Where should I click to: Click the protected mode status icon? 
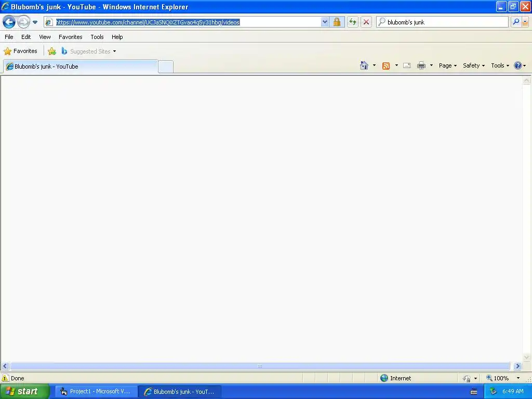click(x=467, y=378)
